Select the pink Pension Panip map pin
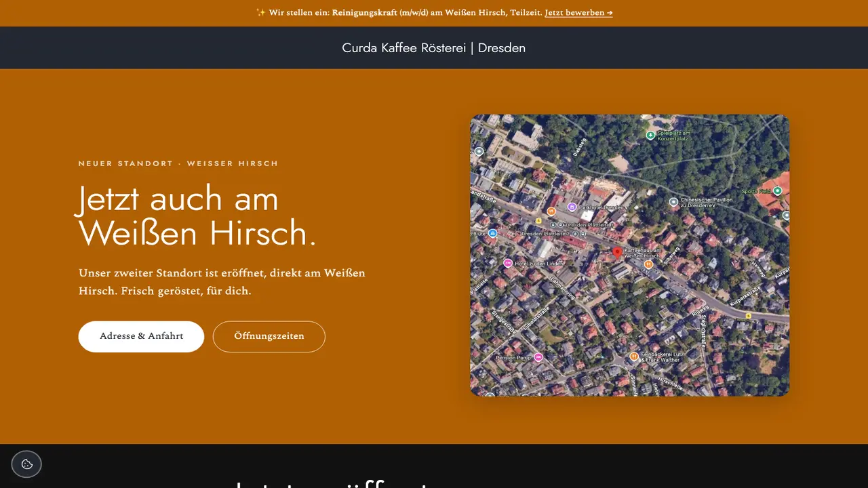The image size is (868, 488). (538, 357)
